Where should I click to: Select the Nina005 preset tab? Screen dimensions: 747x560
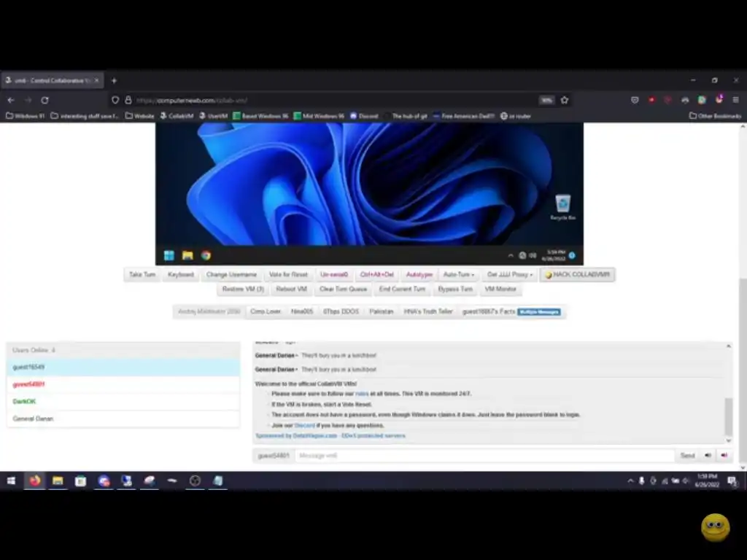point(301,311)
